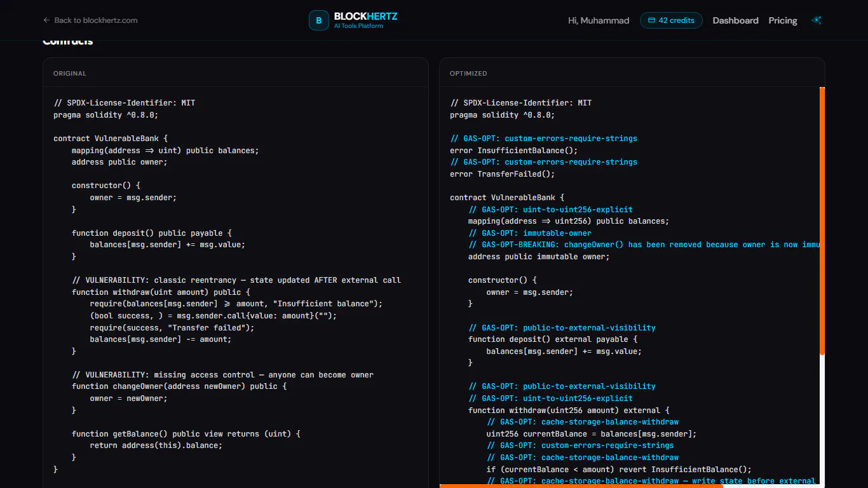This screenshot has width=868, height=488.
Task: Click the 'GAS-OPT: immutable-owner' comment
Action: (x=530, y=233)
